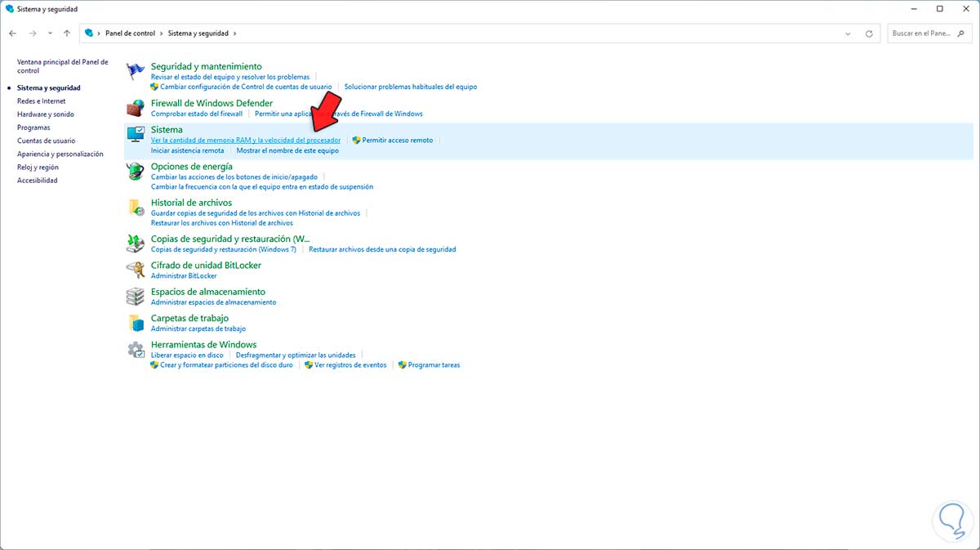
Task: Click the Sistema monitor icon
Action: coord(136,135)
